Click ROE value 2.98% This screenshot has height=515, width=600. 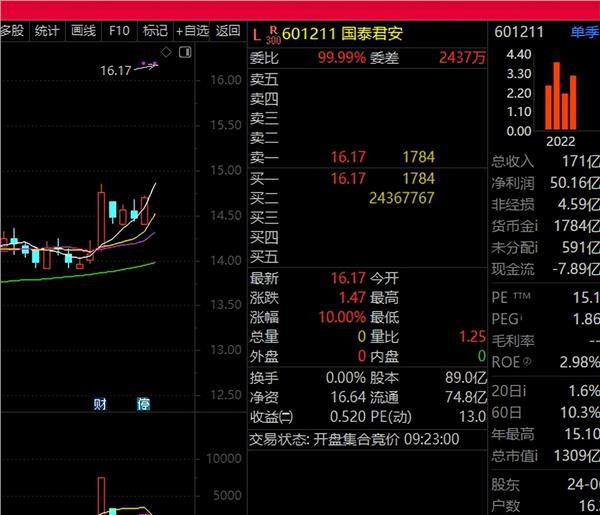pyautogui.click(x=579, y=362)
